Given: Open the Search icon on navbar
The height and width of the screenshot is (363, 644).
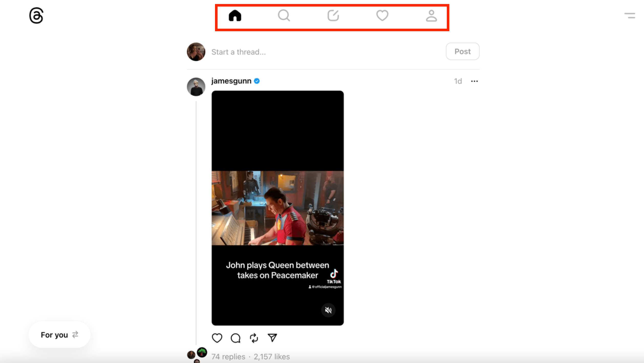Looking at the screenshot, I should [284, 15].
